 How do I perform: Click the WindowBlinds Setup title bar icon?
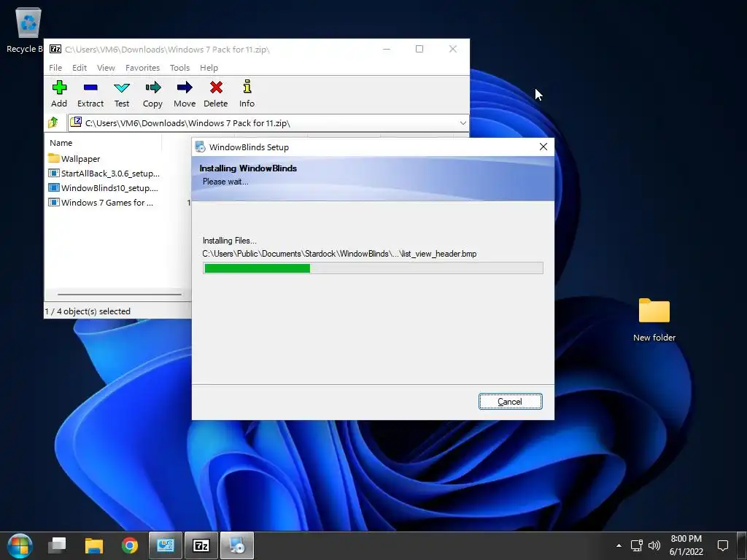[201, 147]
